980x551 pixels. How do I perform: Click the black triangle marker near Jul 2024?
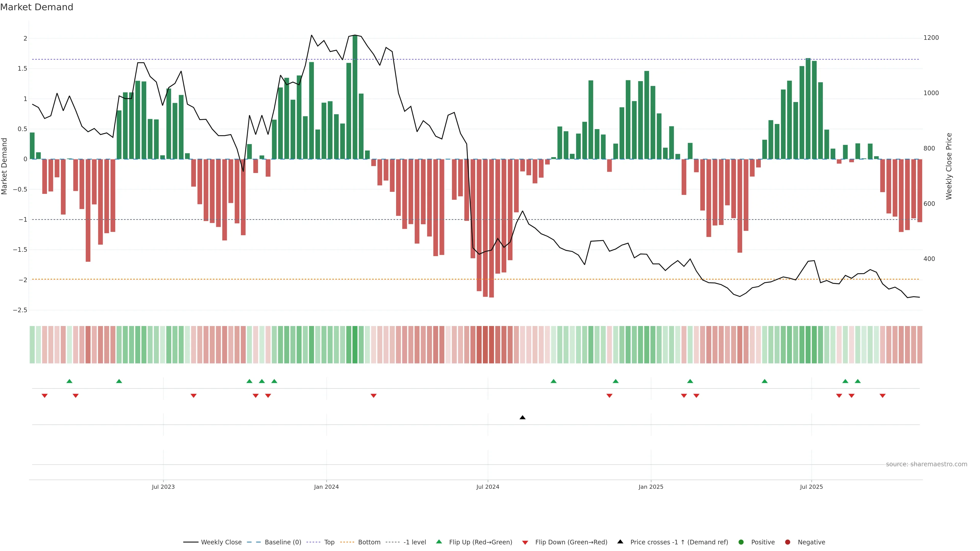522,418
